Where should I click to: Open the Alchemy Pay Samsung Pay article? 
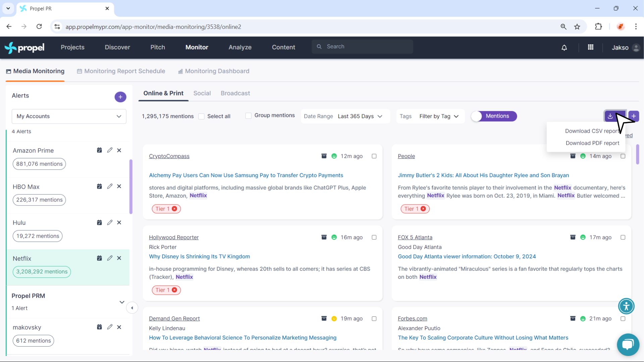(x=246, y=175)
